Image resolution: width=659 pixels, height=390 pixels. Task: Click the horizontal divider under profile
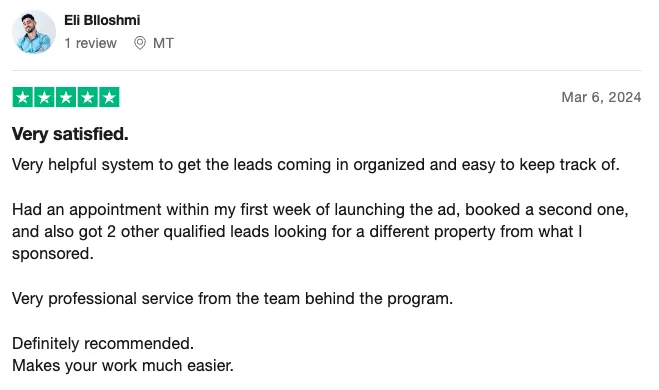327,71
